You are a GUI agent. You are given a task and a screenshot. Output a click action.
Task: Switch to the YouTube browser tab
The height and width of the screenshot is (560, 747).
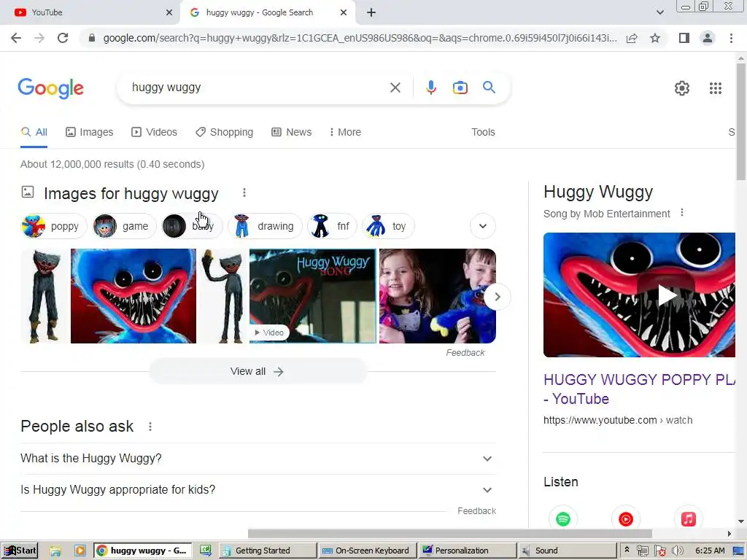(90, 13)
